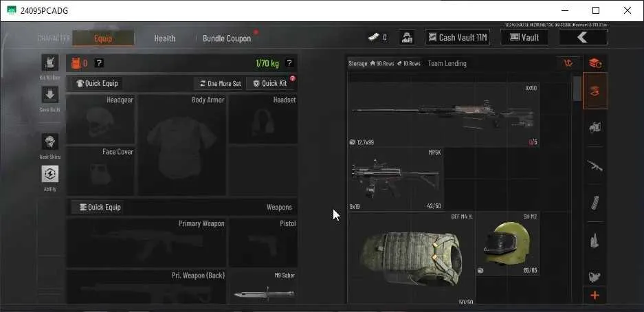
Task: Open Cash Vault 11M
Action: pyautogui.click(x=458, y=37)
